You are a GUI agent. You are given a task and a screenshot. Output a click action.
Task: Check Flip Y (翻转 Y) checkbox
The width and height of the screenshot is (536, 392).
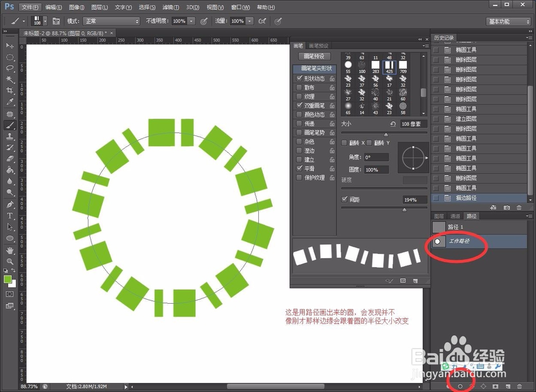coord(369,143)
